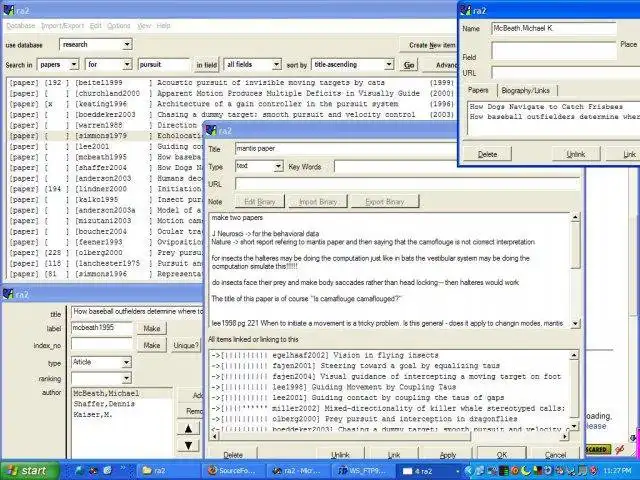This screenshot has height=480, width=640.
Task: Open the Edit menu
Action: tap(96, 26)
